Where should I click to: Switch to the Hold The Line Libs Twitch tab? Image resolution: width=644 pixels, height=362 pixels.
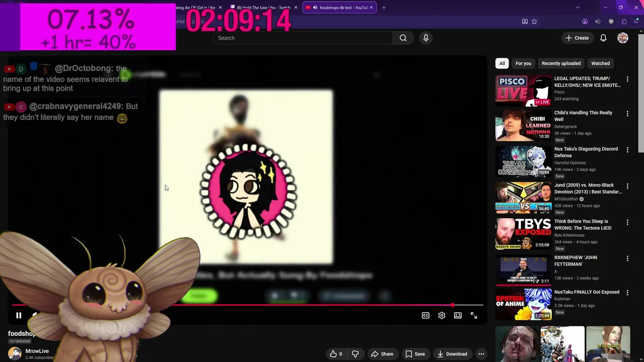(263, 8)
